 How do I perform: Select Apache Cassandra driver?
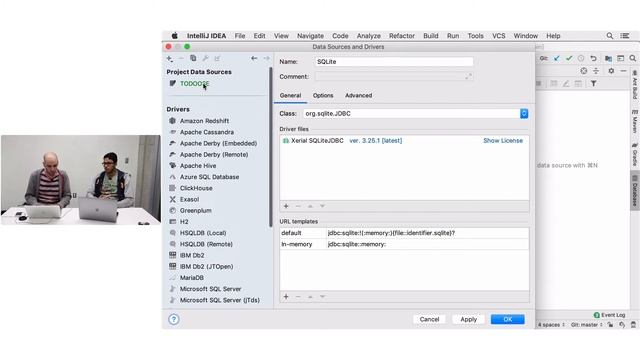[x=207, y=132]
